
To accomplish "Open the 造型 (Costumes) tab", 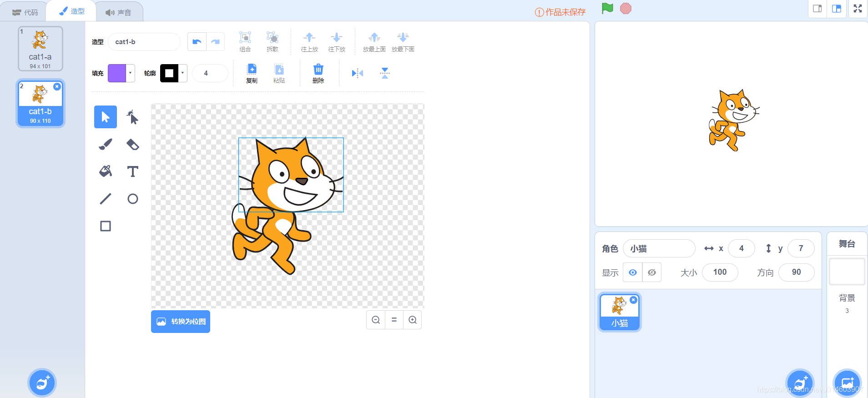I will click(72, 11).
